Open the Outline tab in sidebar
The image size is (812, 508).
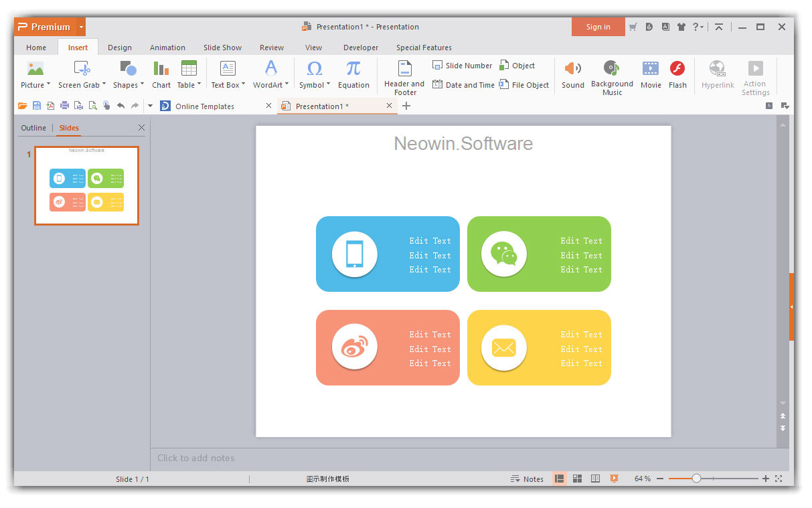point(33,127)
